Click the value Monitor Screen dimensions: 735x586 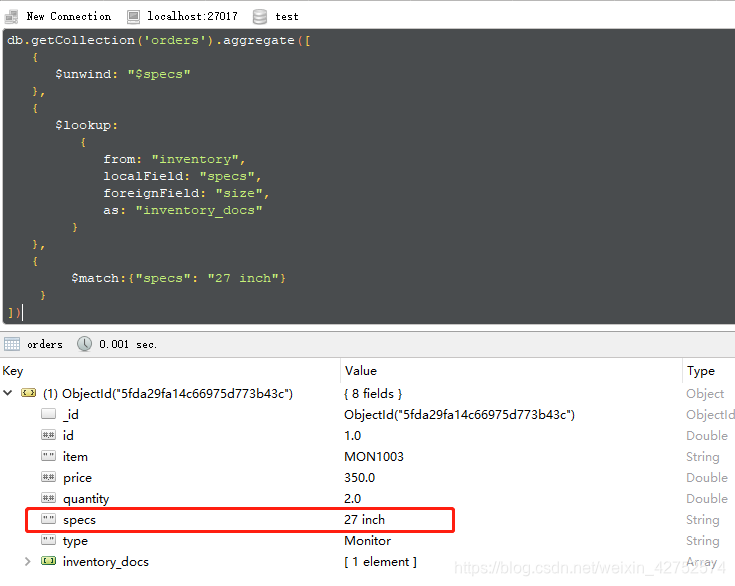(368, 541)
